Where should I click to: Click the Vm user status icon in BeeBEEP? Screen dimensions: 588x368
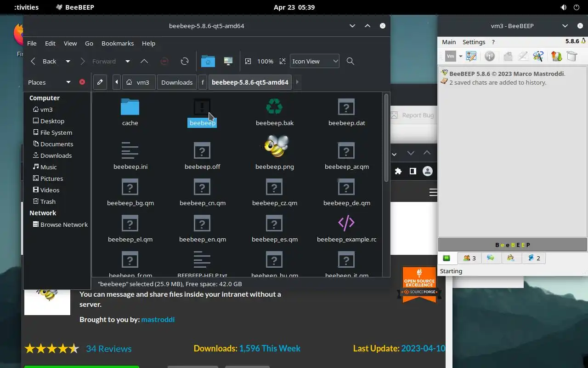pos(451,56)
